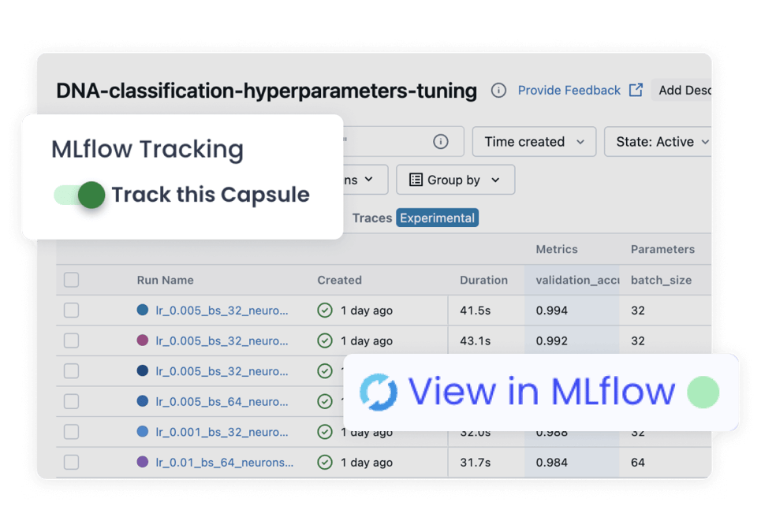
Task: Click the info icon in search field
Action: 441,142
